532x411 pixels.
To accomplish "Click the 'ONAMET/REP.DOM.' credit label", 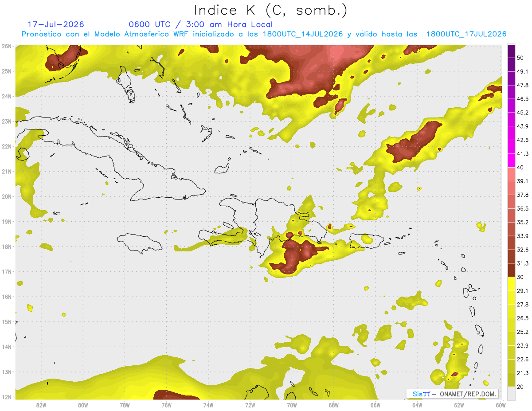I will [467, 394].
